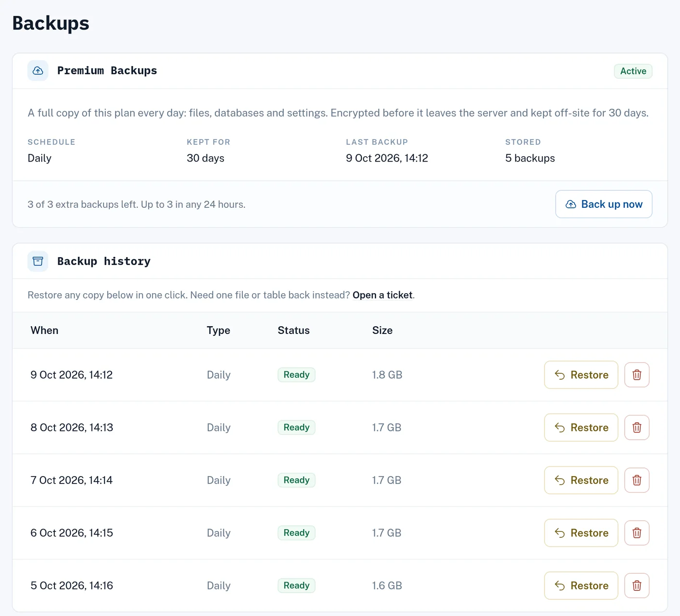The width and height of the screenshot is (680, 616).
Task: Click the Ready badge for 6 Oct backup
Action: [x=296, y=533]
